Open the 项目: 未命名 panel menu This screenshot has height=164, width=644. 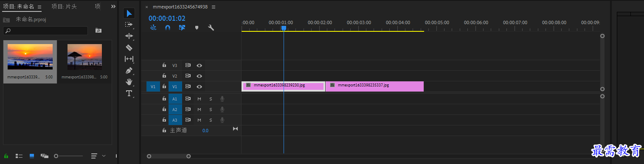(x=39, y=7)
